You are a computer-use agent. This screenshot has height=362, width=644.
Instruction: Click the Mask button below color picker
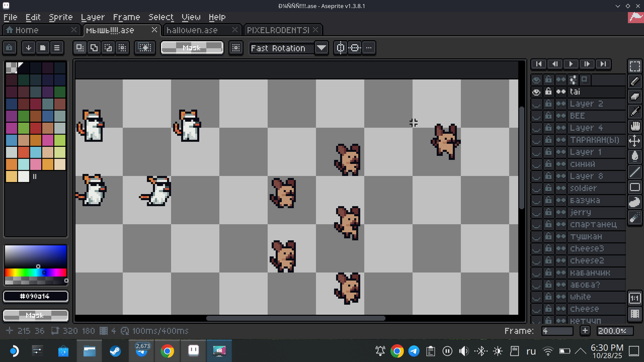tap(35, 315)
